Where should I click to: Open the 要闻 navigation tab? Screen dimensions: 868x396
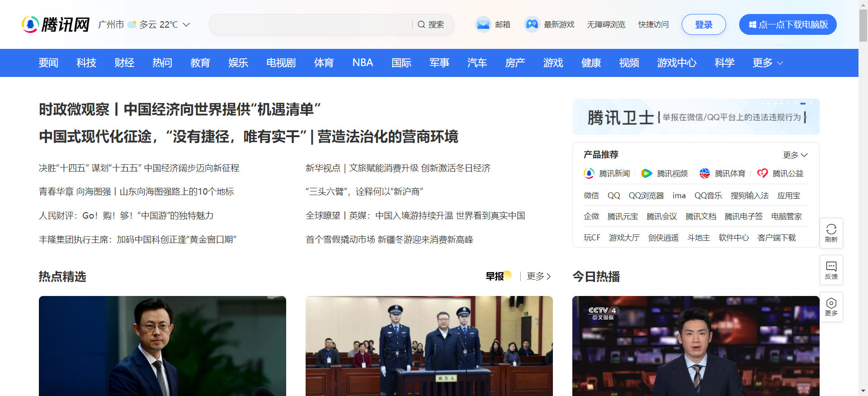point(48,63)
